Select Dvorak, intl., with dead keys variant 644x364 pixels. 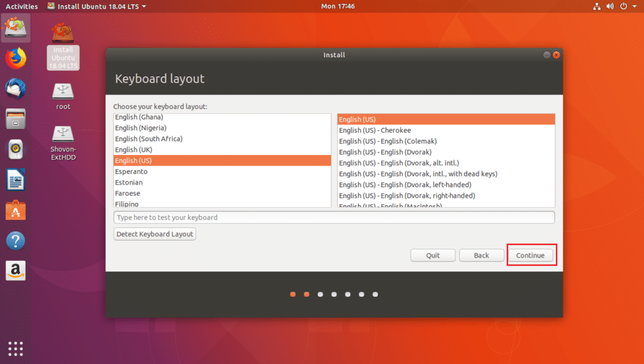click(446, 174)
